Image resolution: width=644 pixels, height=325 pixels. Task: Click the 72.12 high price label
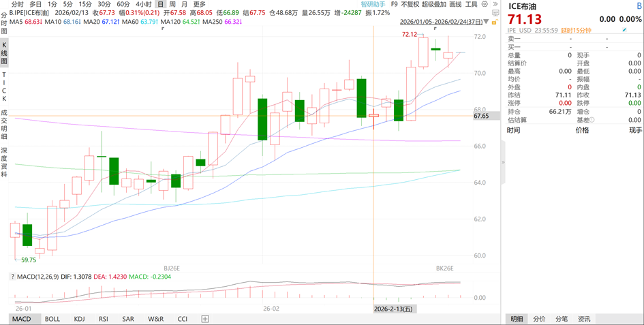click(410, 35)
